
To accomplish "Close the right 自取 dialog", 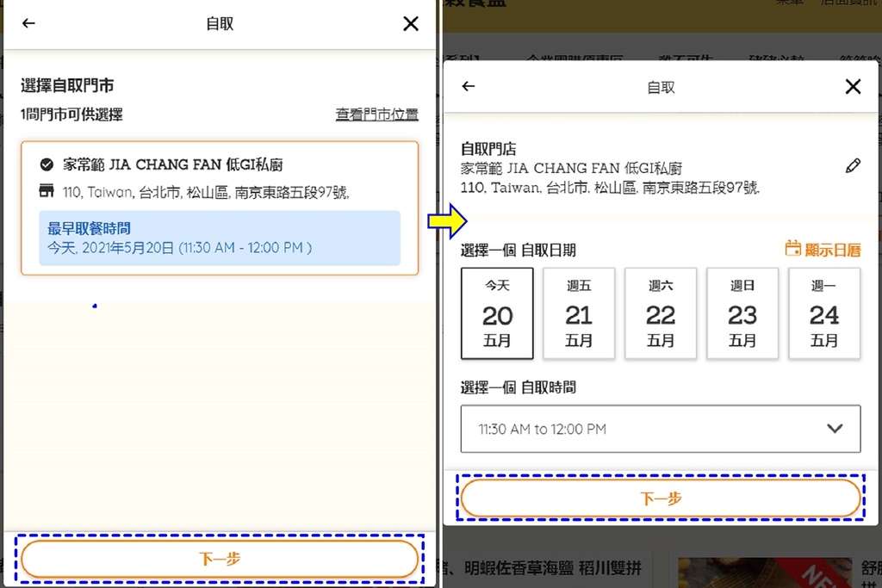I will (x=853, y=87).
